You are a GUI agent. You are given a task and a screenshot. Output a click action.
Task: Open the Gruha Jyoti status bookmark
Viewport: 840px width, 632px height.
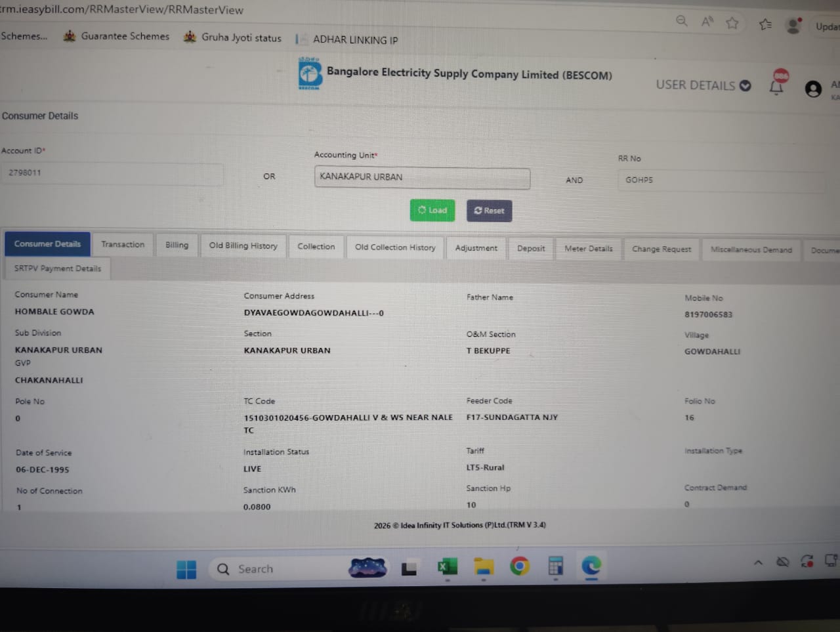[233, 37]
